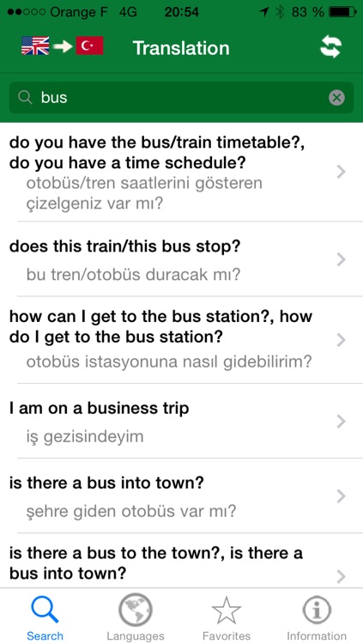
Task: Select translation 'iş gezisindeyim'
Action: pos(85,436)
